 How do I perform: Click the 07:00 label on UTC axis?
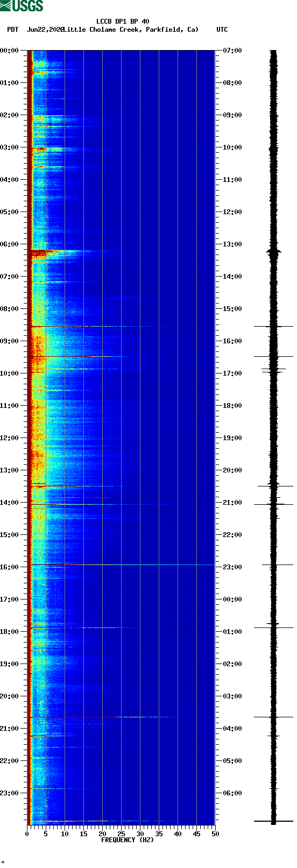coord(232,51)
